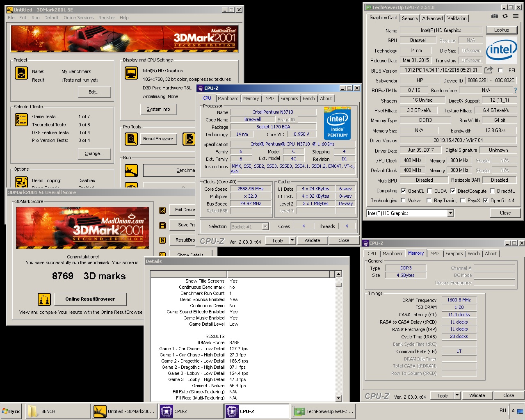Click the 3DMark2001 banner in main window
525x420 pixels.
[x=124, y=39]
